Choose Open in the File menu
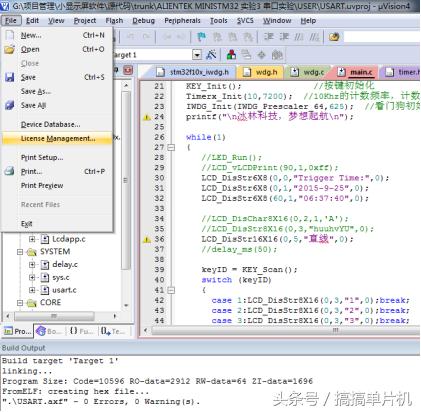Viewport: 421px width, 412px height. click(x=57, y=49)
